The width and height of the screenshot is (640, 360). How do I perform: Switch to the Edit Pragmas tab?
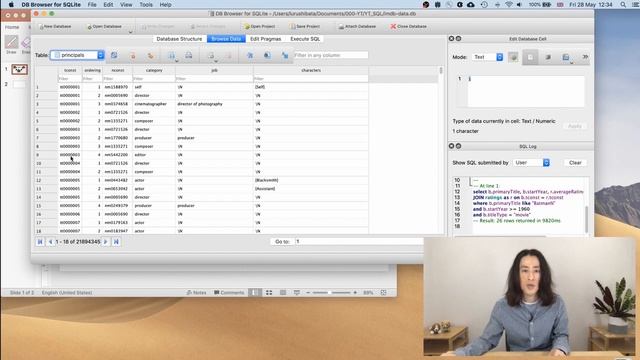266,39
